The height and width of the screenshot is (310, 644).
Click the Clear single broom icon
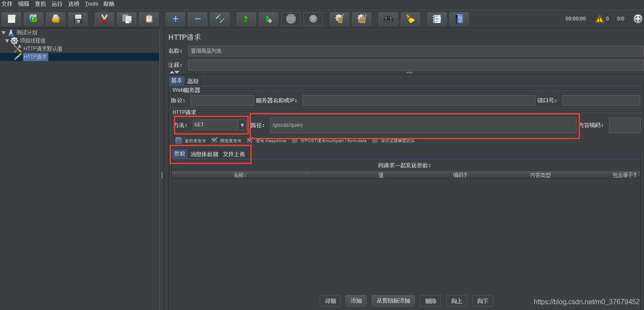(339, 19)
